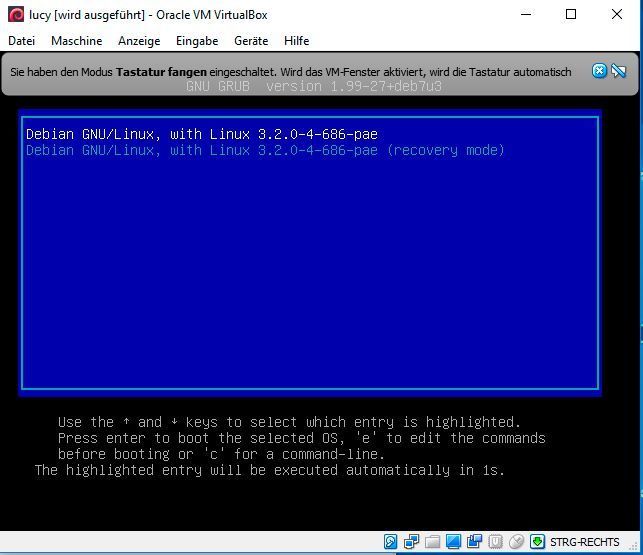Click the Tastatur fangen notification text
Image resolution: width=643 pixels, height=555 pixels.
290,72
